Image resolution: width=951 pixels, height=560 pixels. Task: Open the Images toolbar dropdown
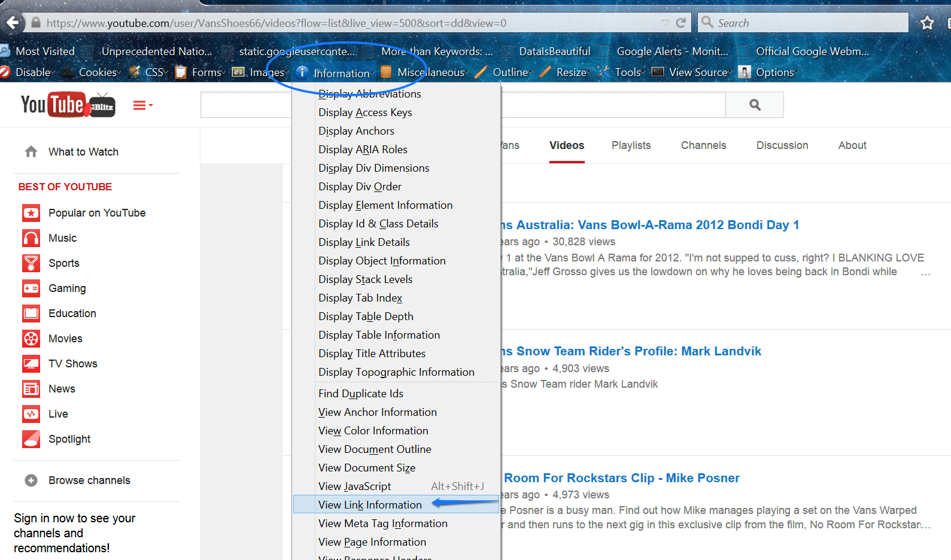point(260,72)
